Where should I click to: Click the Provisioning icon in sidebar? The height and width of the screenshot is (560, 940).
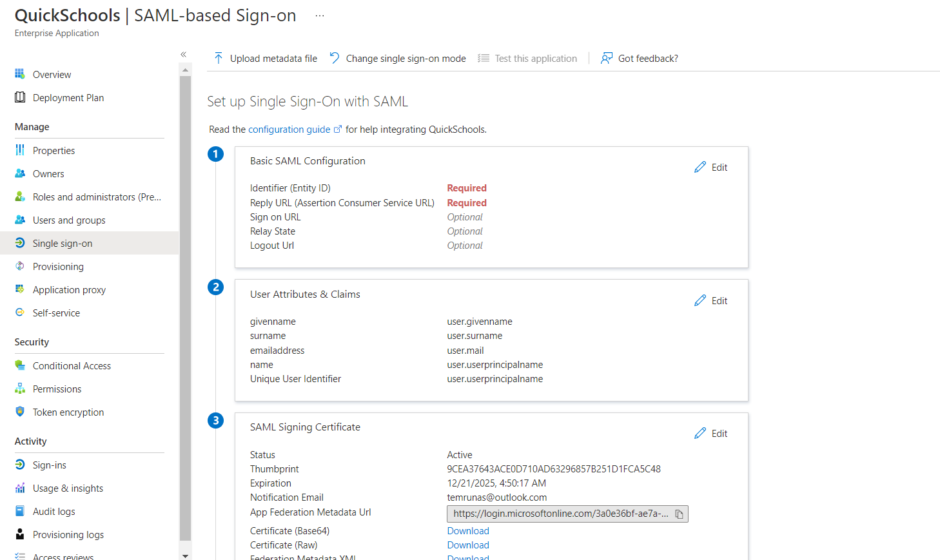[x=20, y=266]
